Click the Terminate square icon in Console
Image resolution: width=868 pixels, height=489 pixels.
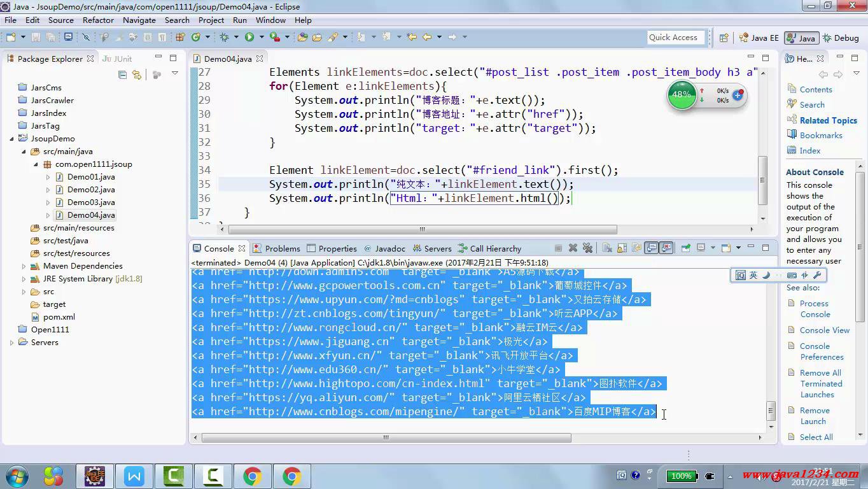(x=558, y=248)
